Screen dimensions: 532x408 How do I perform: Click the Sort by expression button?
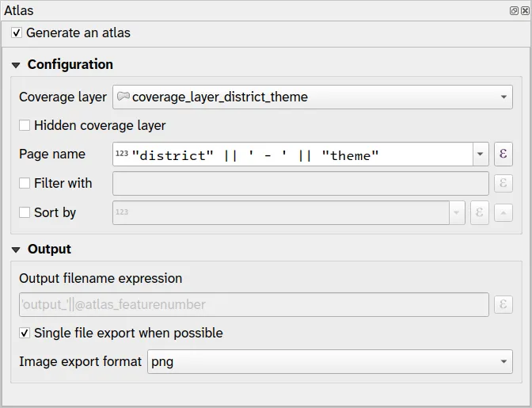(479, 212)
